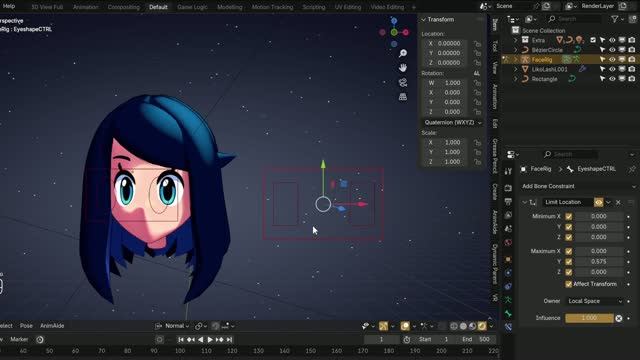Open the Tool properties tab icon
This screenshot has height=360, width=640.
pyautogui.click(x=508, y=171)
